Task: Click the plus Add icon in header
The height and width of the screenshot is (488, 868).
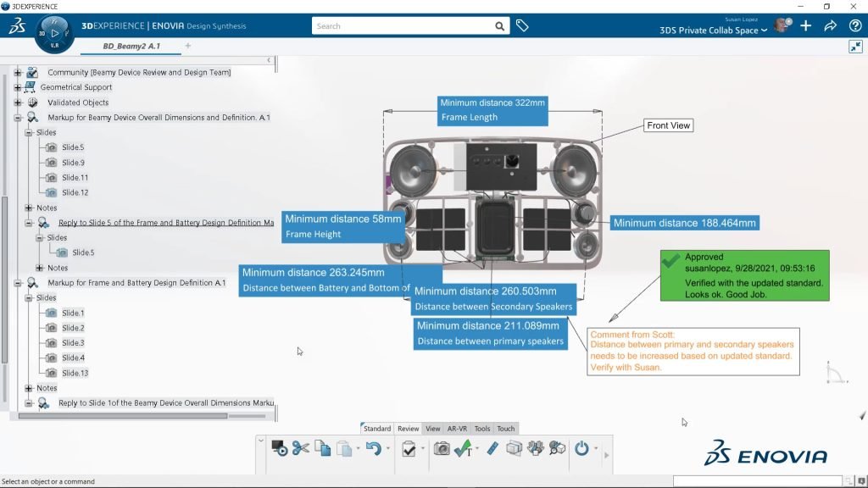Action: [806, 26]
